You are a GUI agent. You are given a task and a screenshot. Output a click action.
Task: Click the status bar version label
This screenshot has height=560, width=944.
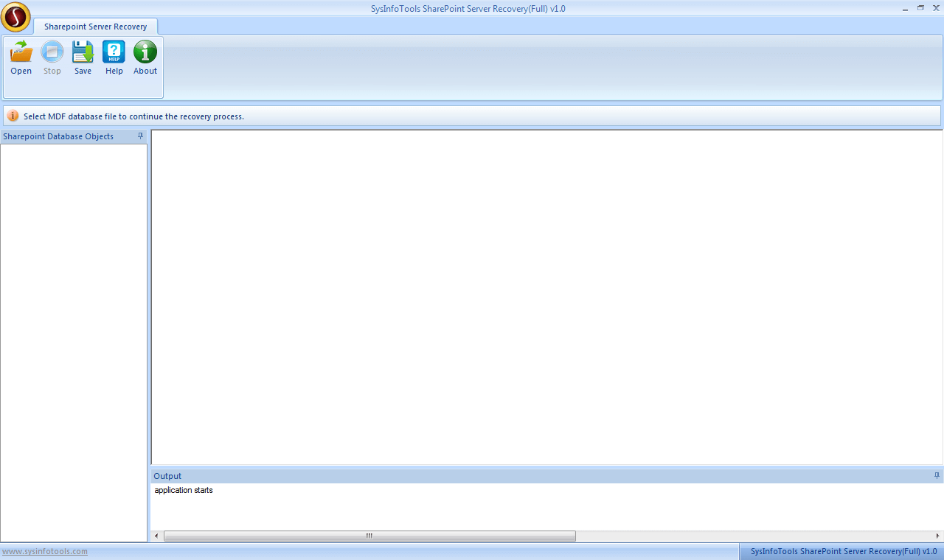point(844,551)
